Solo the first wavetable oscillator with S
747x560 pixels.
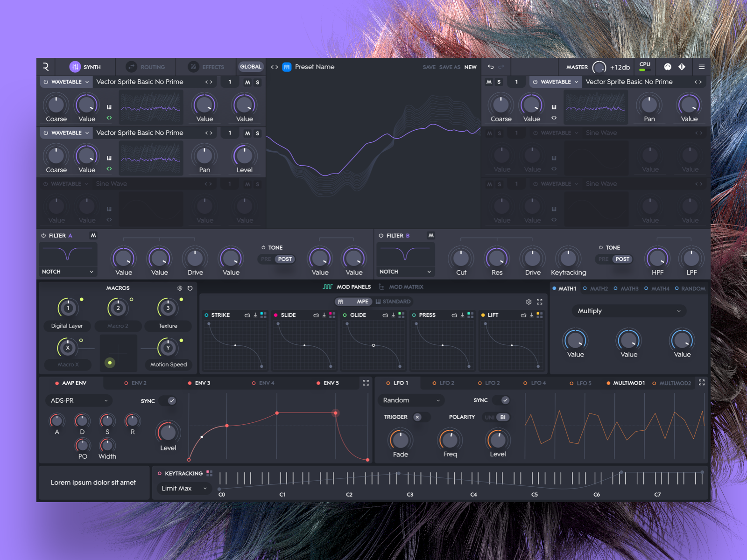(x=258, y=82)
